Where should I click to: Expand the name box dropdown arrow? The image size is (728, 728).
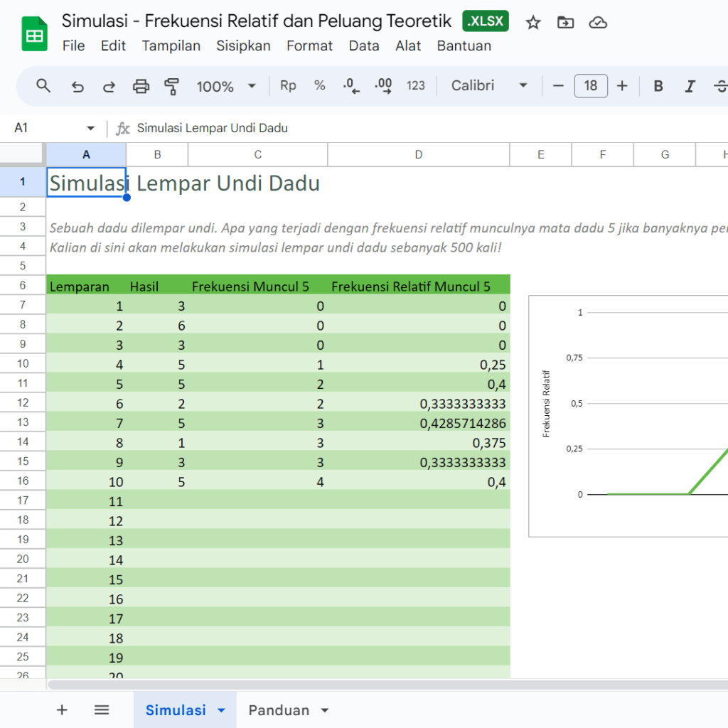90,128
